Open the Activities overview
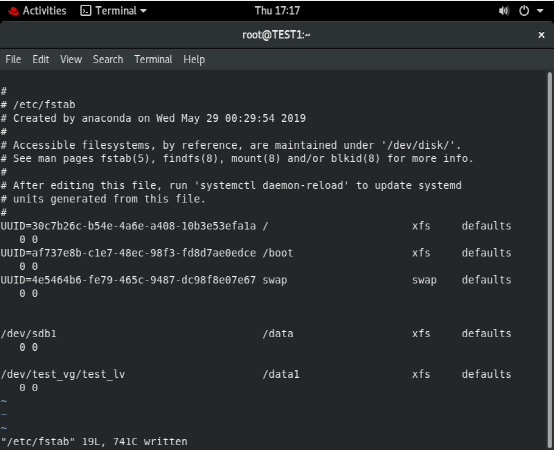Viewport: 554px width, 450px height. (45, 11)
